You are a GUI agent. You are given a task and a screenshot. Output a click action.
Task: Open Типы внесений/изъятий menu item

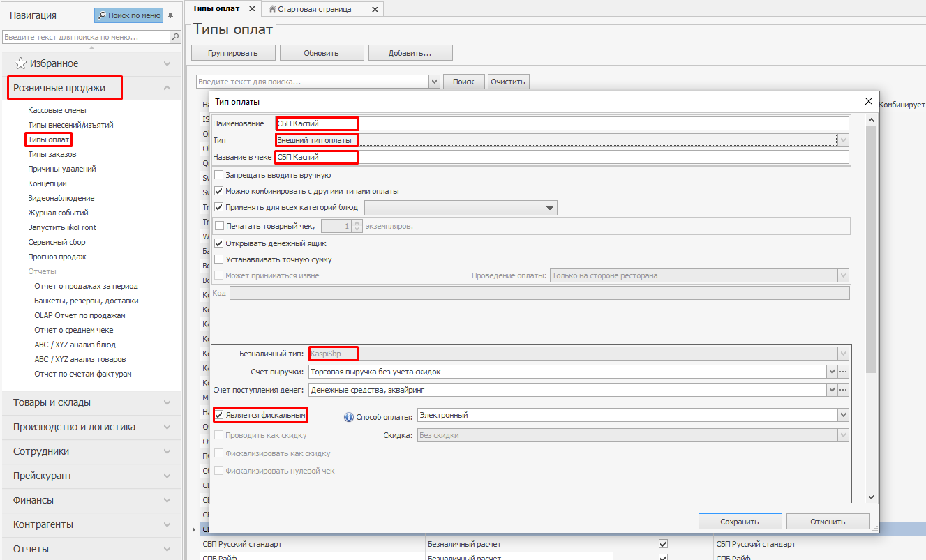[70, 125]
